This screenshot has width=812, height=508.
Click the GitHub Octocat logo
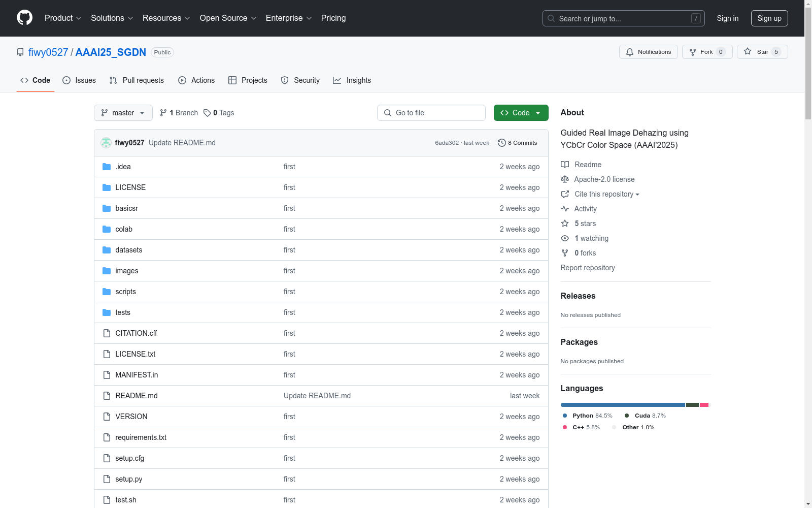[24, 18]
